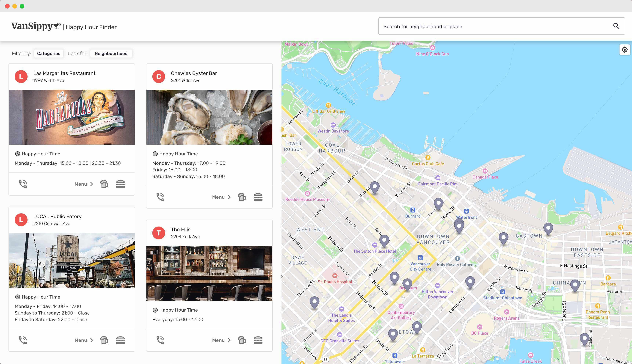Click the beer mug icon on The Ellis card
The height and width of the screenshot is (364, 632).
(242, 340)
